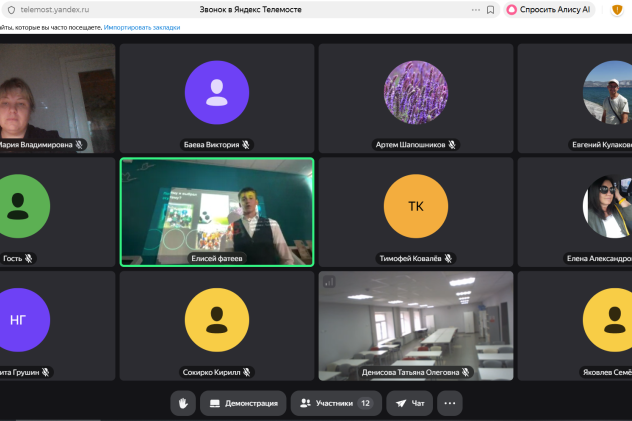Click the Елисей Фатеев name label
632x421 pixels.
click(217, 258)
